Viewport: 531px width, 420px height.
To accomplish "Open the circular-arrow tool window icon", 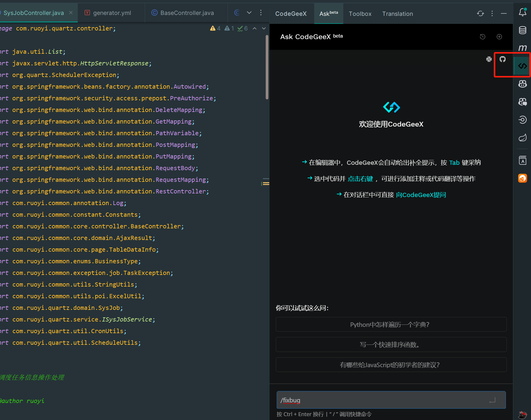I will (x=522, y=120).
